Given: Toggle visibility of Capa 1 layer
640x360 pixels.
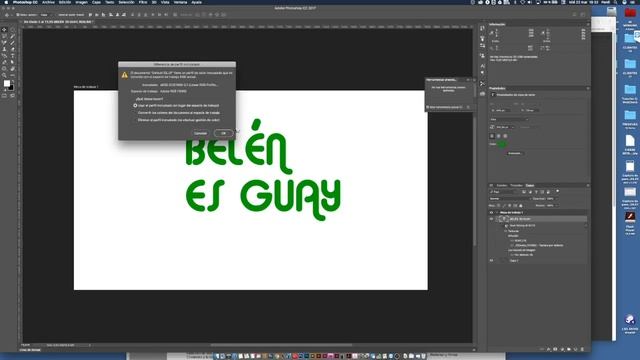Looking at the screenshot, I should pyautogui.click(x=491, y=260).
